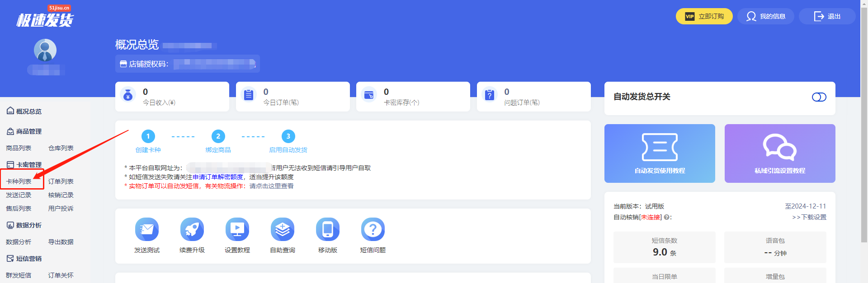Image resolution: width=868 pixels, height=283 pixels.
Task: Open 订单列表 in the sidebar
Action: pos(61,181)
